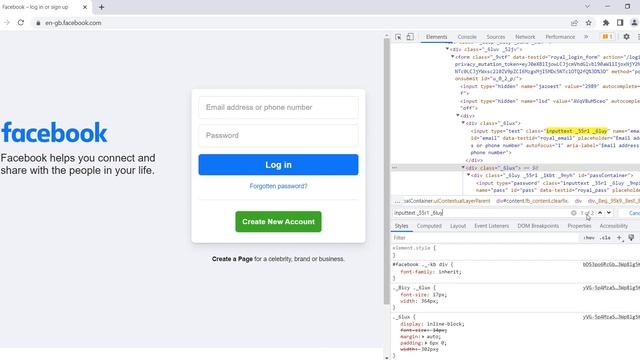Open the issues counter badge
The image size is (640, 360).
click(607, 37)
